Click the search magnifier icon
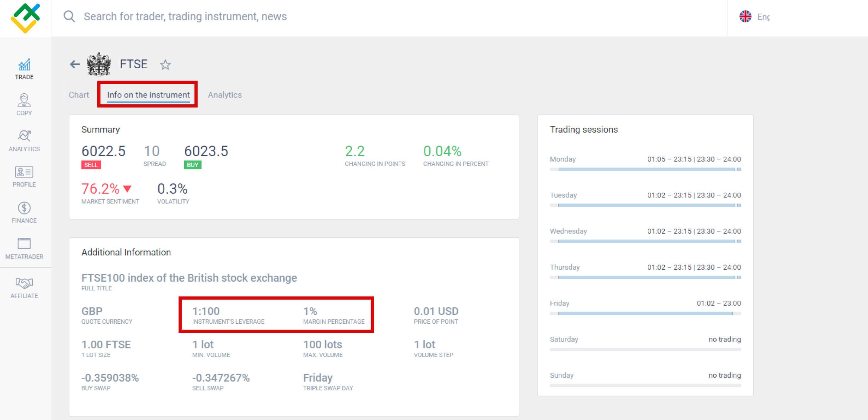Viewport: 868px width, 420px height. tap(69, 16)
